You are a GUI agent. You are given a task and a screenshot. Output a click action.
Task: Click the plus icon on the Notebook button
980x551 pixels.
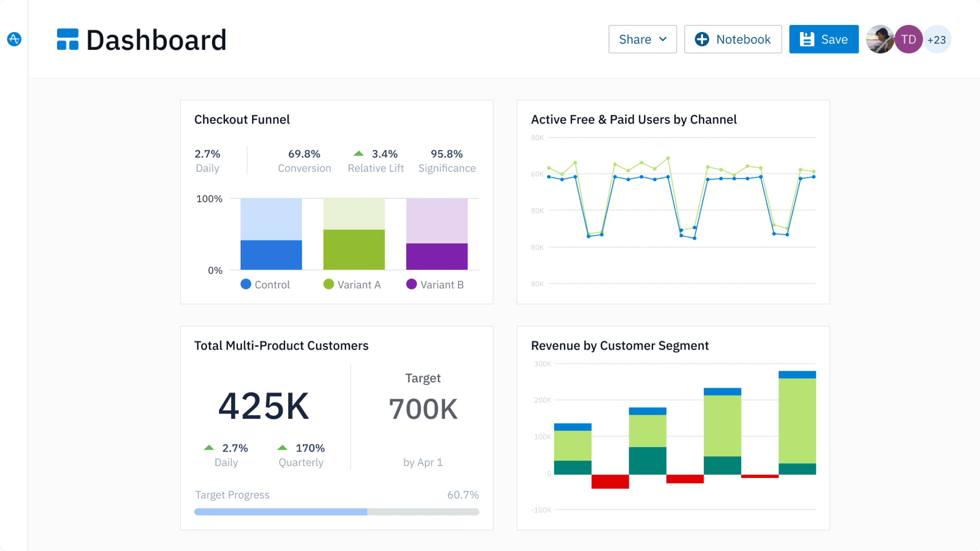click(702, 39)
